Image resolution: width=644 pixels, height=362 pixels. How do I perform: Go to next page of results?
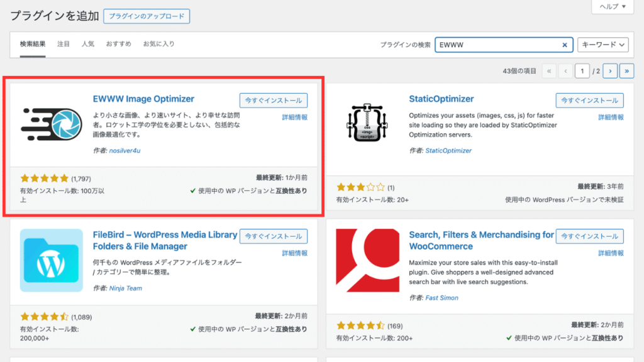pyautogui.click(x=609, y=72)
